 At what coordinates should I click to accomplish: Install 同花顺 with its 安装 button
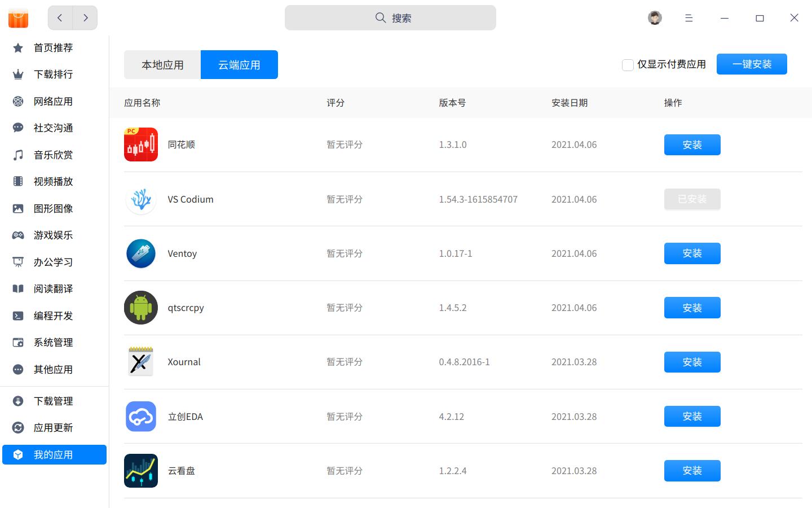692,145
